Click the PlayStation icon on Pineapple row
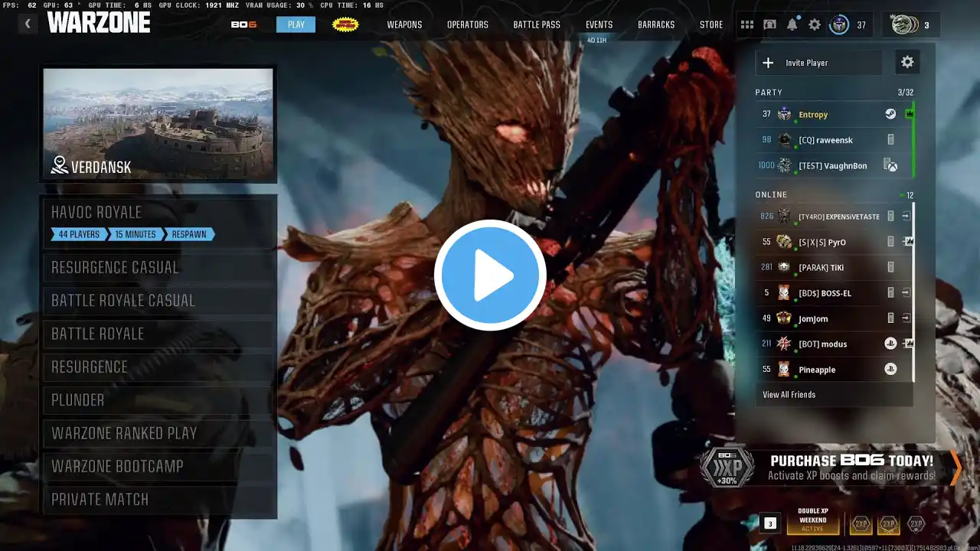Image resolution: width=980 pixels, height=551 pixels. (890, 369)
